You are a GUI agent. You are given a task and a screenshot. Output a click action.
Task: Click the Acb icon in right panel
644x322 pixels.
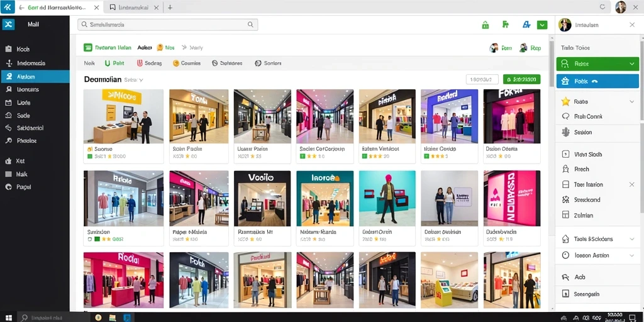(565, 277)
